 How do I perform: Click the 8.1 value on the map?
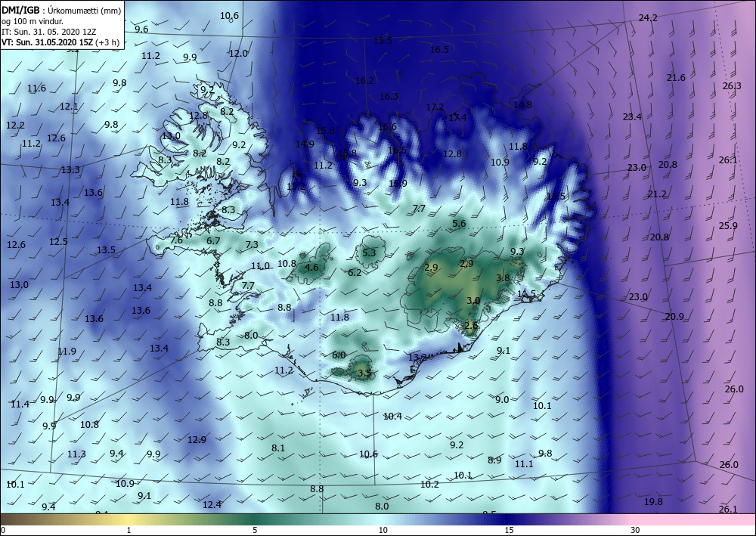(x=277, y=448)
